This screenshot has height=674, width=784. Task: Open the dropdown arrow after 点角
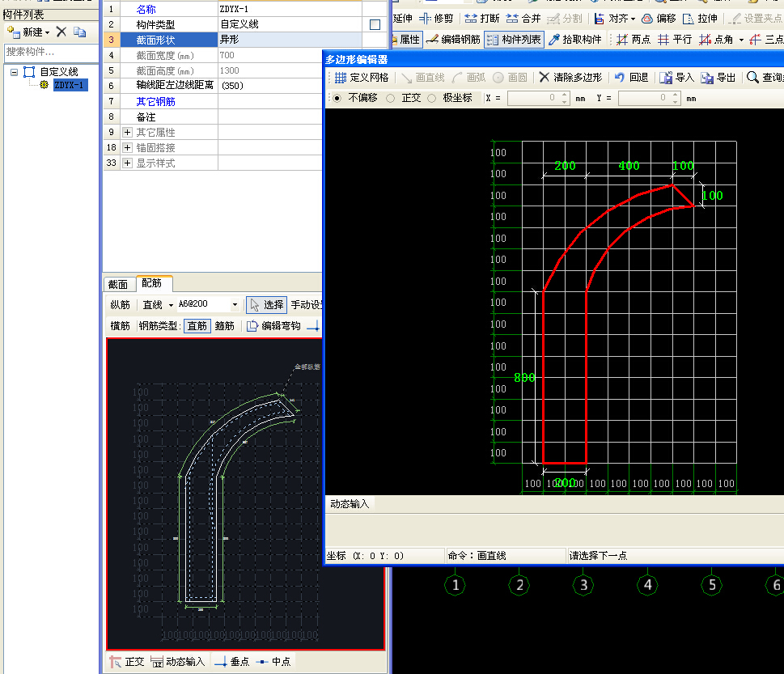tap(741, 40)
